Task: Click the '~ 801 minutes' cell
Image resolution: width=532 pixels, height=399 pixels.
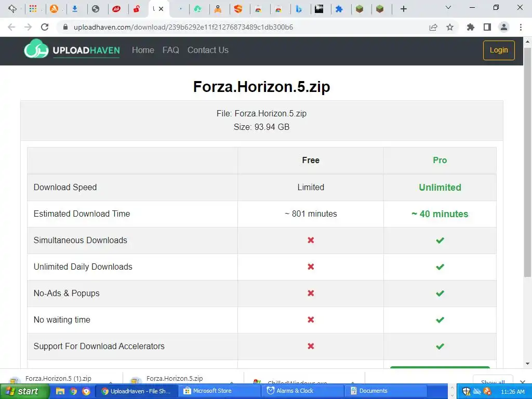Action: 311,214
